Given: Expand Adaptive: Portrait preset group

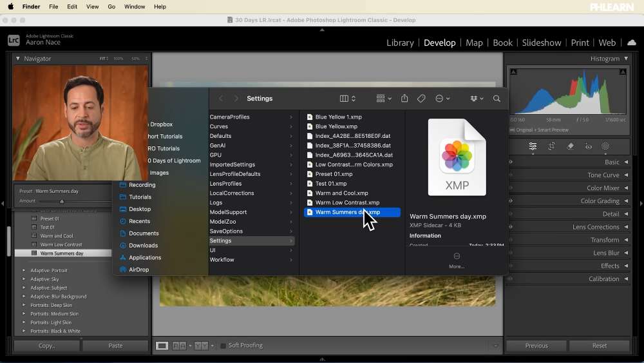Looking at the screenshot, I should (x=23, y=271).
